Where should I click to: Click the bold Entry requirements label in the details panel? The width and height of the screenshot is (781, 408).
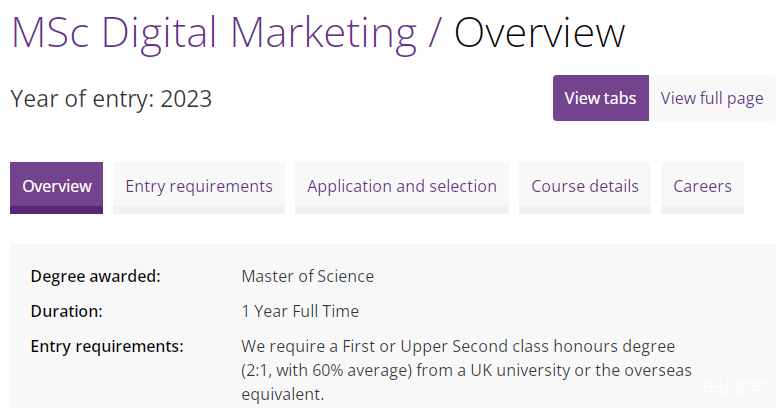[107, 346]
